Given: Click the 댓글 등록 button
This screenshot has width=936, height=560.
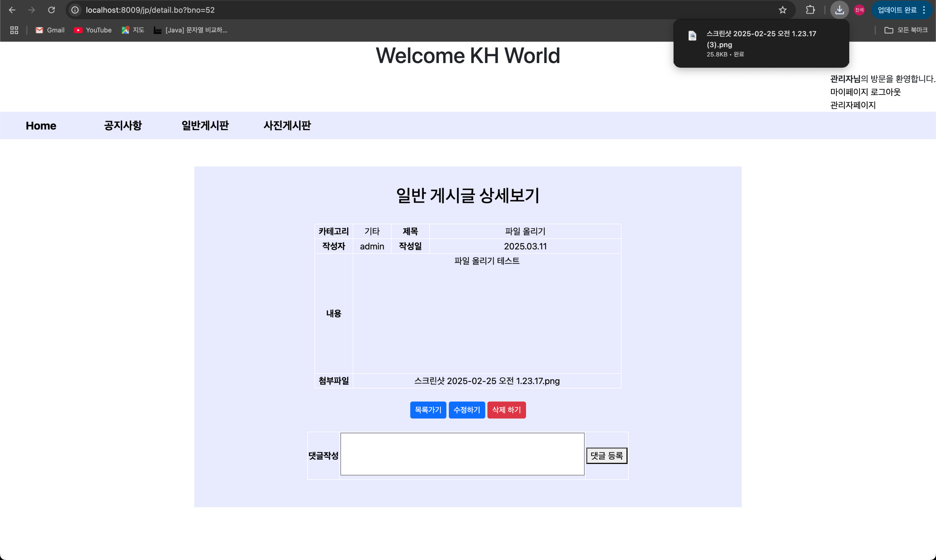Looking at the screenshot, I should coord(607,456).
